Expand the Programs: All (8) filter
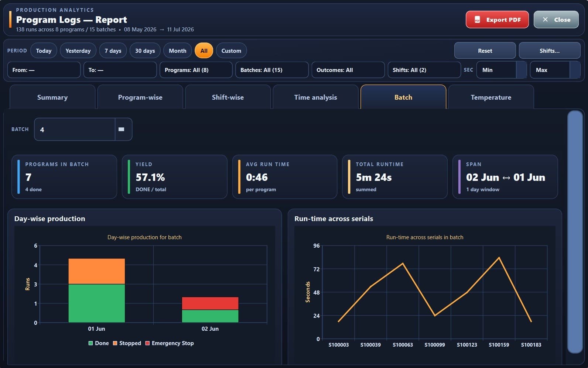Image resolution: width=588 pixels, height=368 pixels. pos(196,70)
